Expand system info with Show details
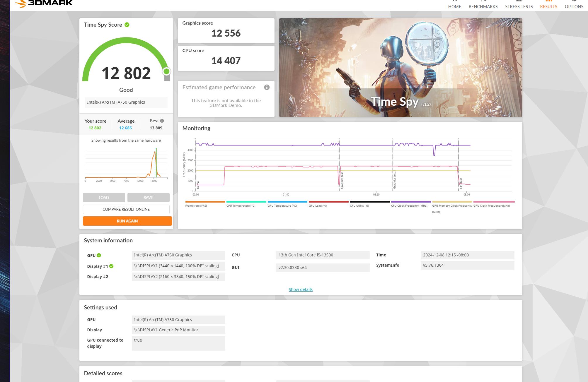The height and width of the screenshot is (382, 588). click(301, 290)
